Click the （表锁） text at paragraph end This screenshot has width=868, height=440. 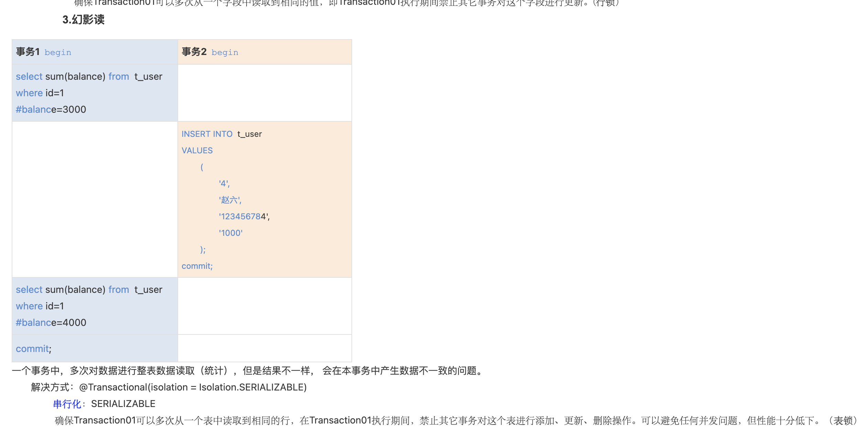(x=843, y=420)
